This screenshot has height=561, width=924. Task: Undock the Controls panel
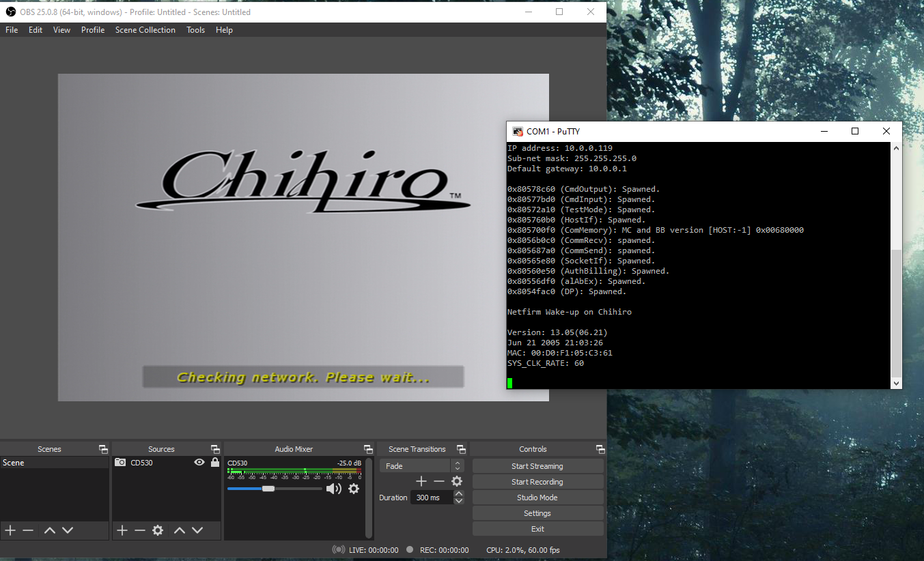[x=600, y=449]
